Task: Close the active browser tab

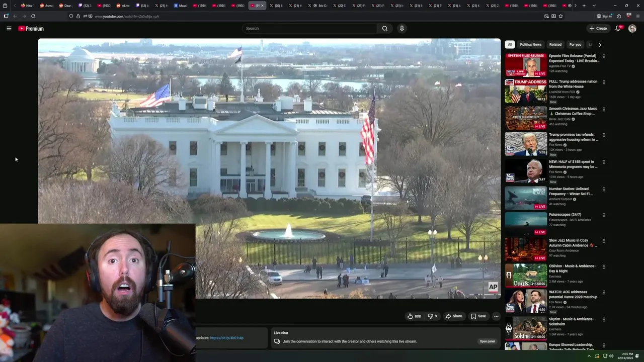Action: point(262,6)
